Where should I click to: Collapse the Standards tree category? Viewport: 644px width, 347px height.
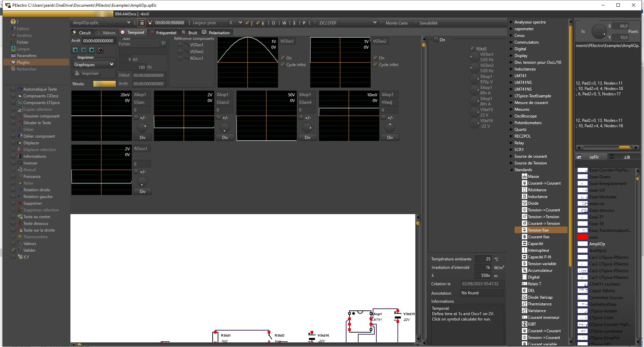click(x=511, y=170)
